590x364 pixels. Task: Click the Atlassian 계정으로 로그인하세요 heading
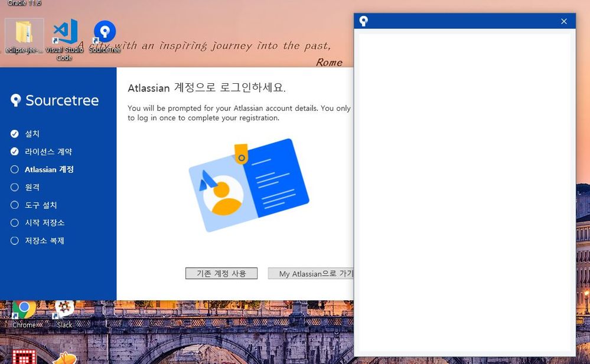point(207,88)
